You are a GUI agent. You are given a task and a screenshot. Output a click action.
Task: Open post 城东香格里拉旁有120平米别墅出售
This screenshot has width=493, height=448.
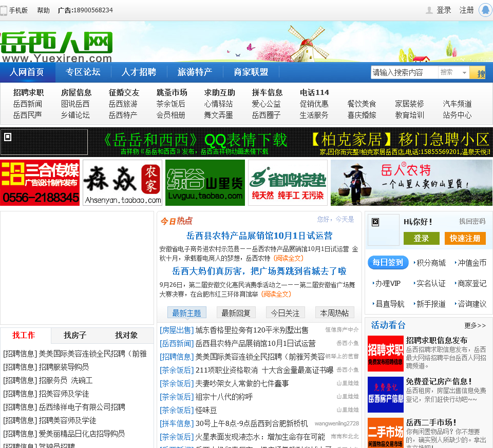(252, 330)
